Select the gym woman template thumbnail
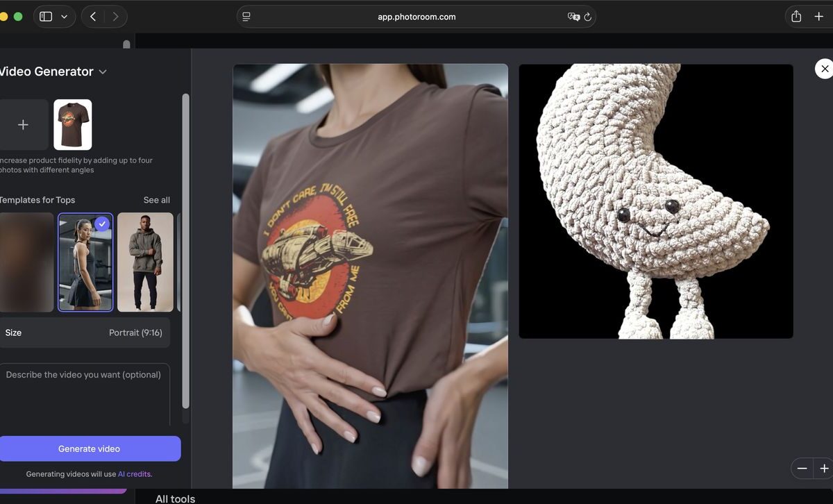This screenshot has height=504, width=833. tap(85, 262)
